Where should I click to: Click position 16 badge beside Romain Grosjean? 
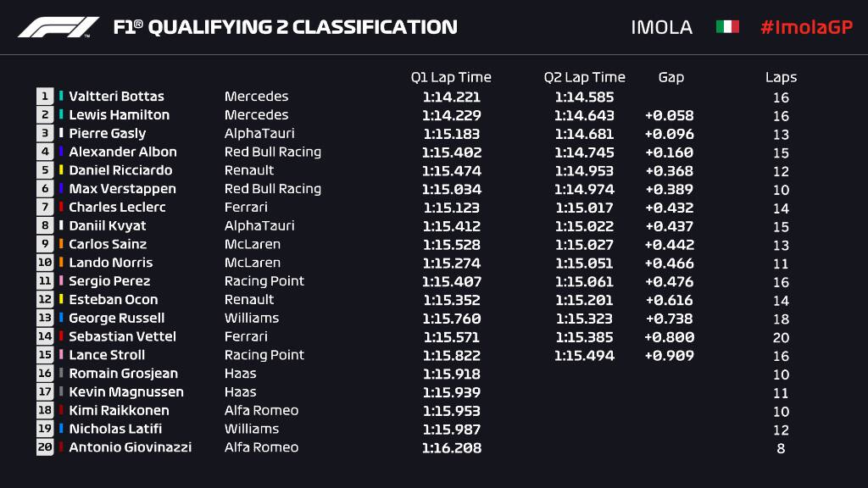tap(45, 374)
